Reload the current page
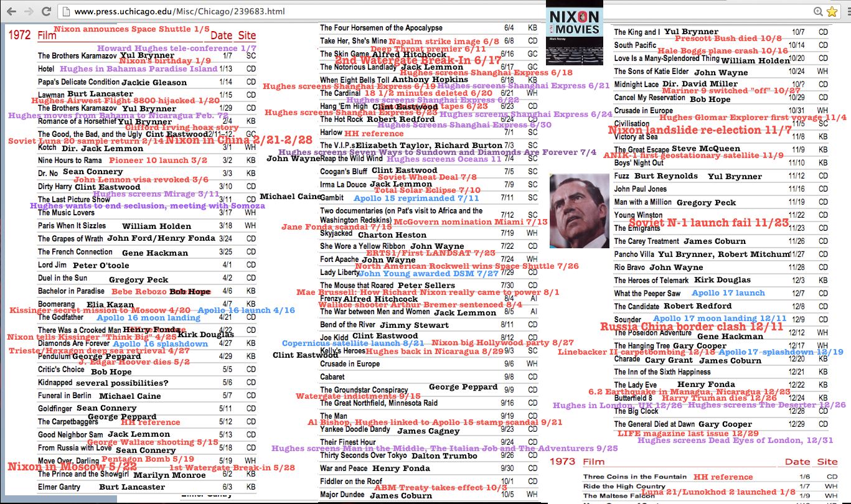851x504 pixels. [x=46, y=11]
